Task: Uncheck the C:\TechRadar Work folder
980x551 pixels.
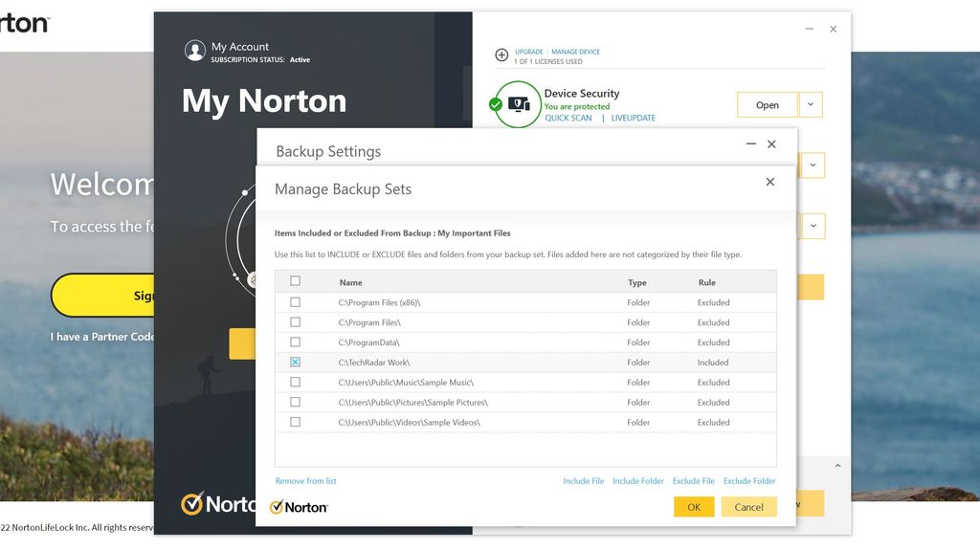Action: (295, 362)
